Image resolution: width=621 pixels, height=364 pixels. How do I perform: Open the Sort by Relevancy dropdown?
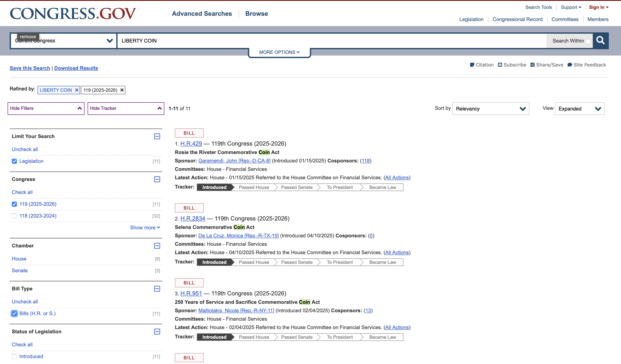click(490, 109)
